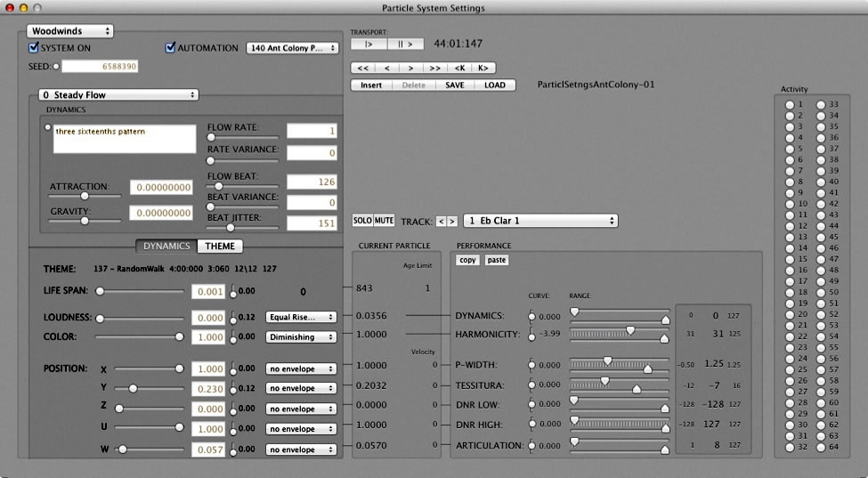Click the LOUDNESS value field
Screen dimensions: 868x478
[208, 318]
